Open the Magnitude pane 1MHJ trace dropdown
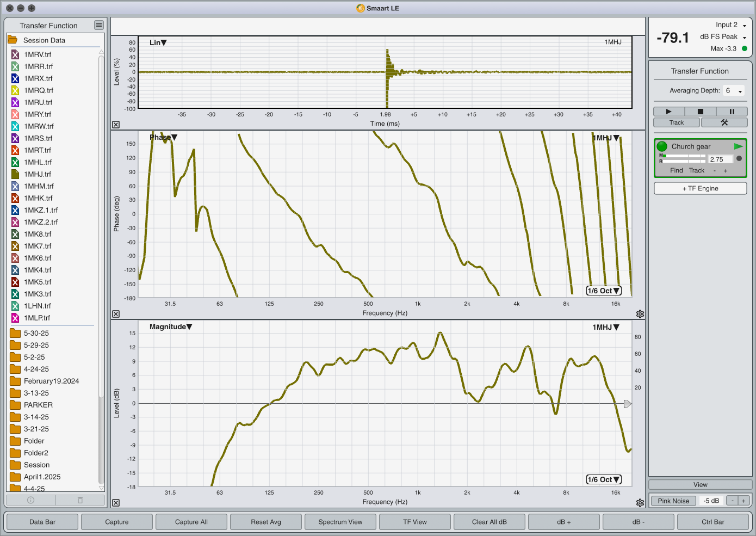 pos(606,327)
